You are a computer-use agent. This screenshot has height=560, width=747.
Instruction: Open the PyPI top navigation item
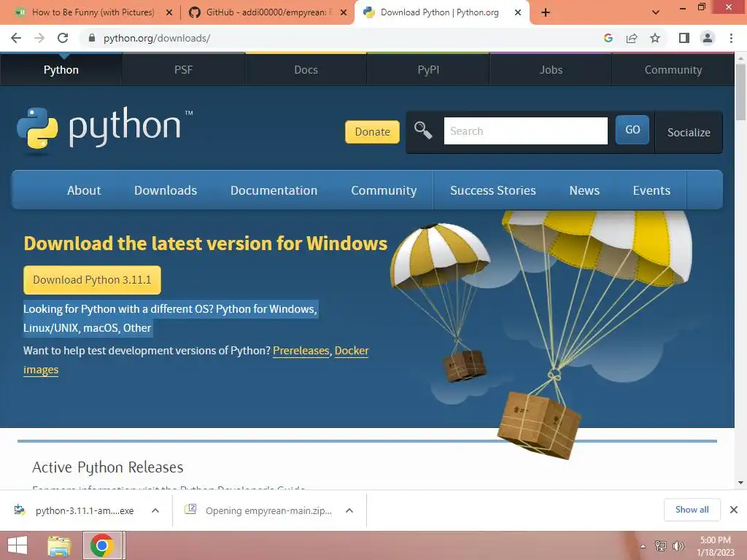coord(428,70)
